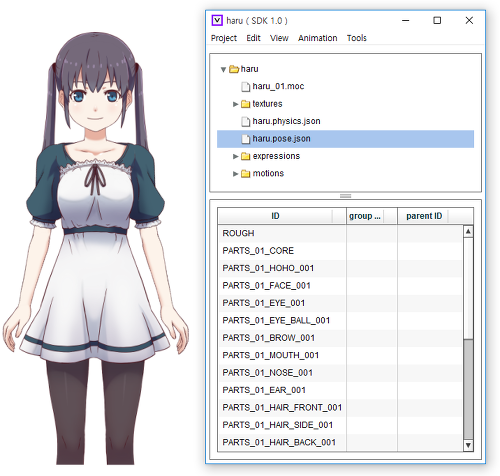
Task: Select haru.physics.json in the tree
Action: 286,121
